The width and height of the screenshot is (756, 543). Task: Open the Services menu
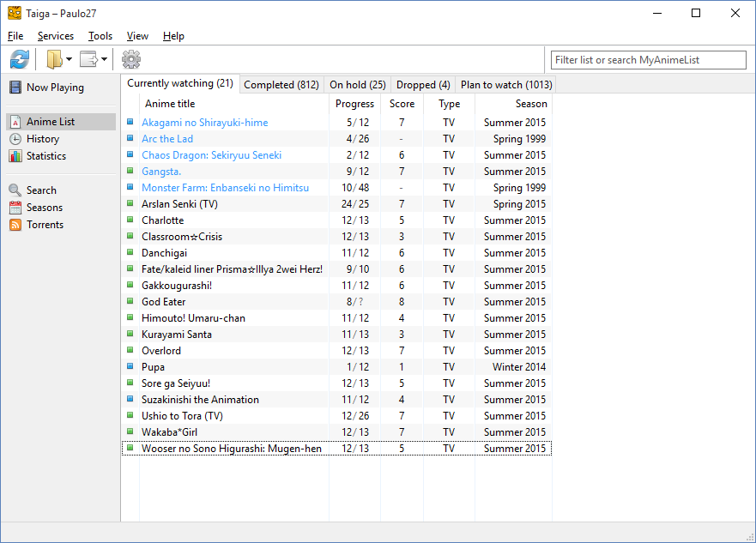click(56, 36)
